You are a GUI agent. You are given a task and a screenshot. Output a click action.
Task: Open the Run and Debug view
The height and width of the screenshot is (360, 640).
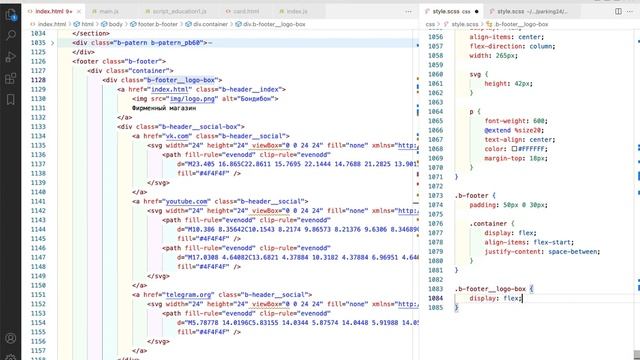point(11,56)
